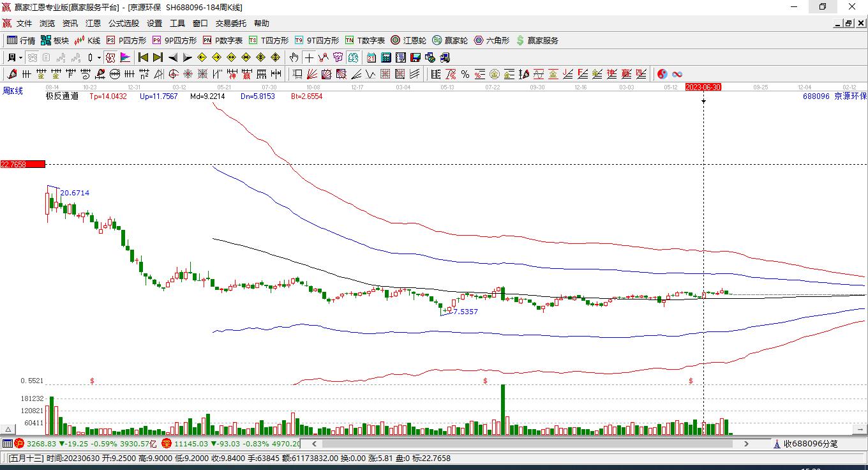The image size is (868, 470).
Task: Toggle the T数字表 view button
Action: click(364, 40)
